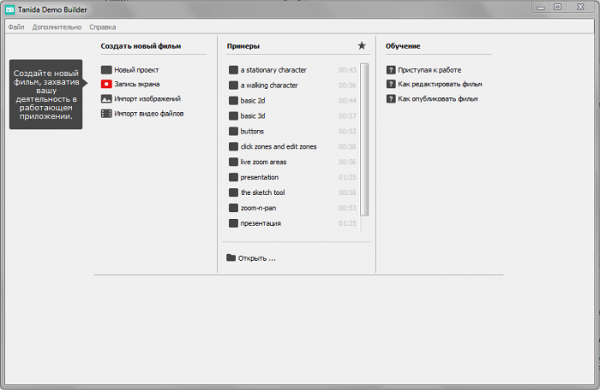This screenshot has height=390, width=600.
Task: Click icon next to 'basic 3d'
Action: [x=233, y=116]
